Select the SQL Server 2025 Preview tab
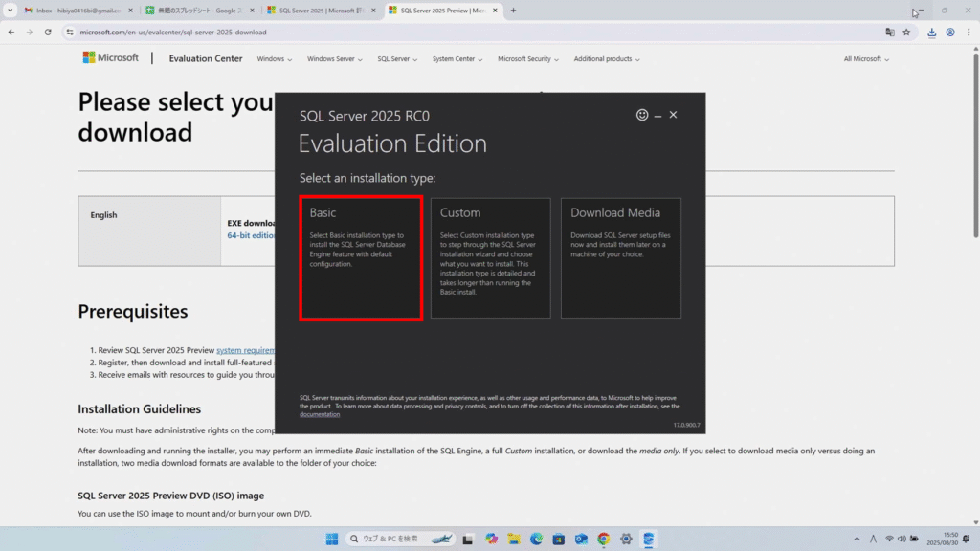The height and width of the screenshot is (551, 980). pos(442,11)
